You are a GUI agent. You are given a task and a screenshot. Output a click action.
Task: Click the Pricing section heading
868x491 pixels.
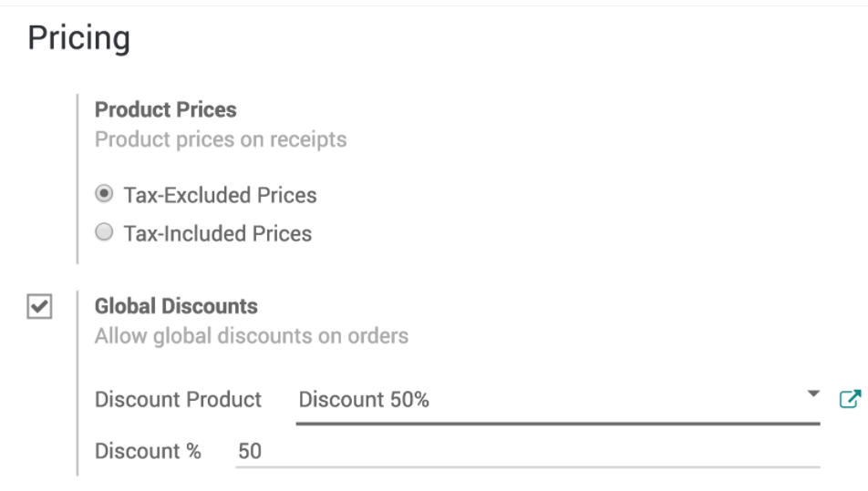click(x=79, y=38)
